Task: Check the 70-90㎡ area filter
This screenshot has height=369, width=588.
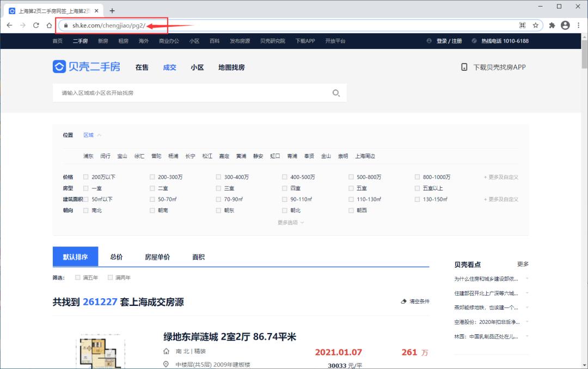Action: [x=218, y=199]
